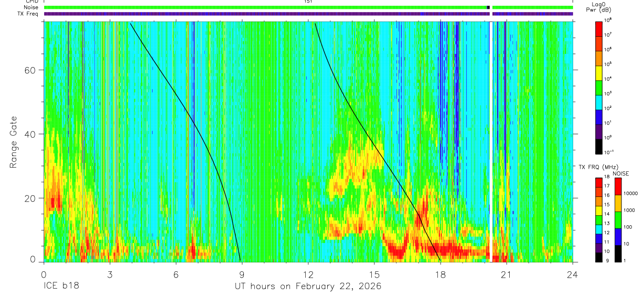Click the '151' CPID value
The width and height of the screenshot is (644, 297).
308,2
